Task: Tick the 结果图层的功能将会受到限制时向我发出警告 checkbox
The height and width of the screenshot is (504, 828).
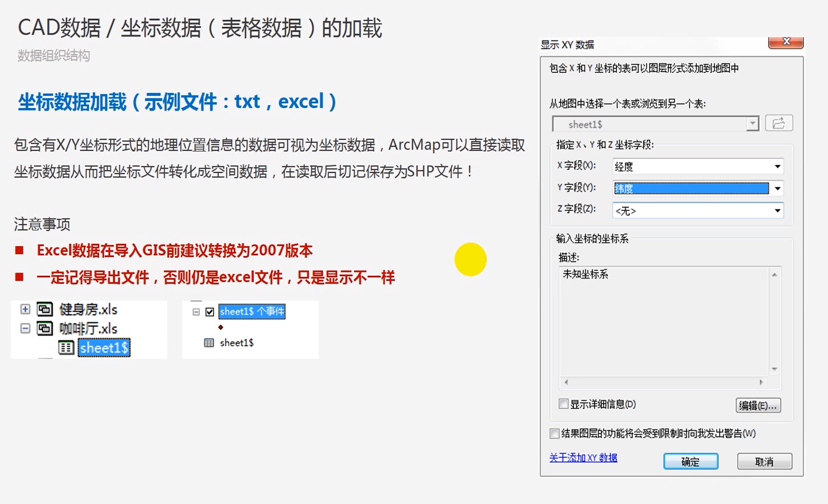Action: [554, 433]
